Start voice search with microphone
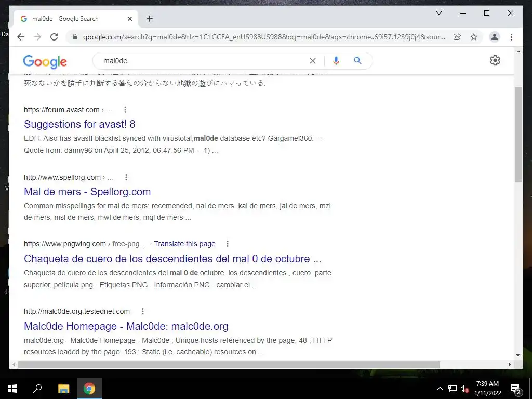This screenshot has height=399, width=532. point(336,61)
